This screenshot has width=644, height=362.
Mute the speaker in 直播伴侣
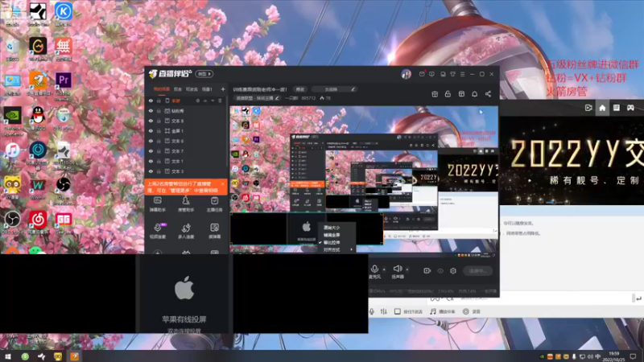(397, 269)
